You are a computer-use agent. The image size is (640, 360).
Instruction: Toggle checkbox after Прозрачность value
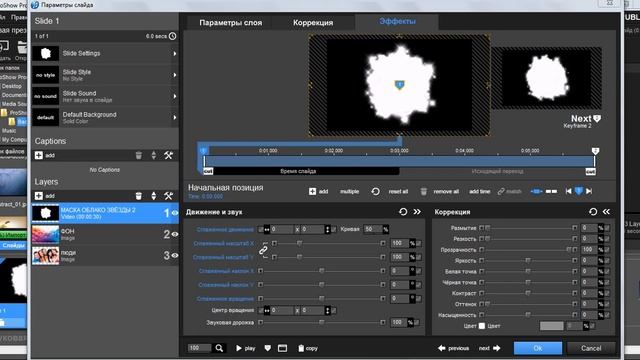click(607, 249)
